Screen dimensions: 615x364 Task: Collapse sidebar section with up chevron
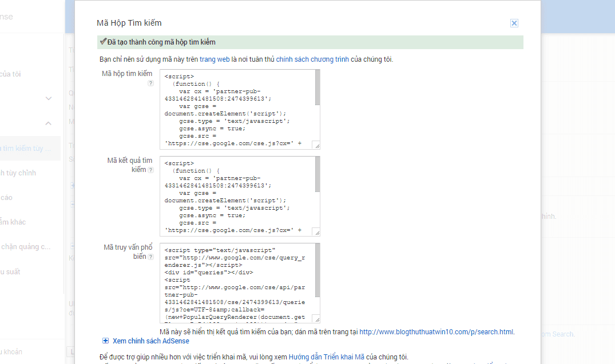coord(48,123)
